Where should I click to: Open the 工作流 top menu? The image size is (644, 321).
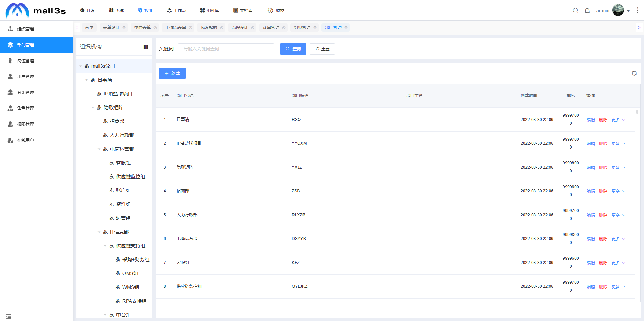click(176, 11)
